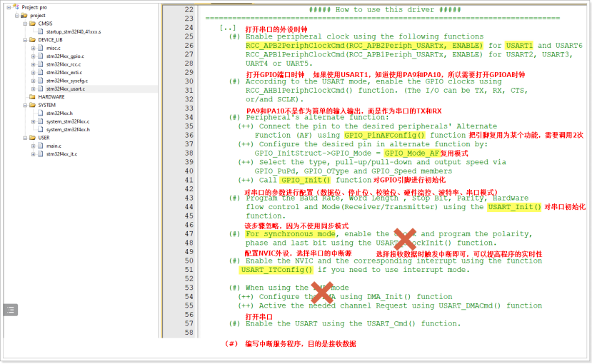The height and width of the screenshot is (364, 592).
Task: Expand stm32f4xx_gpio.c dependencies
Action: pos(34,56)
